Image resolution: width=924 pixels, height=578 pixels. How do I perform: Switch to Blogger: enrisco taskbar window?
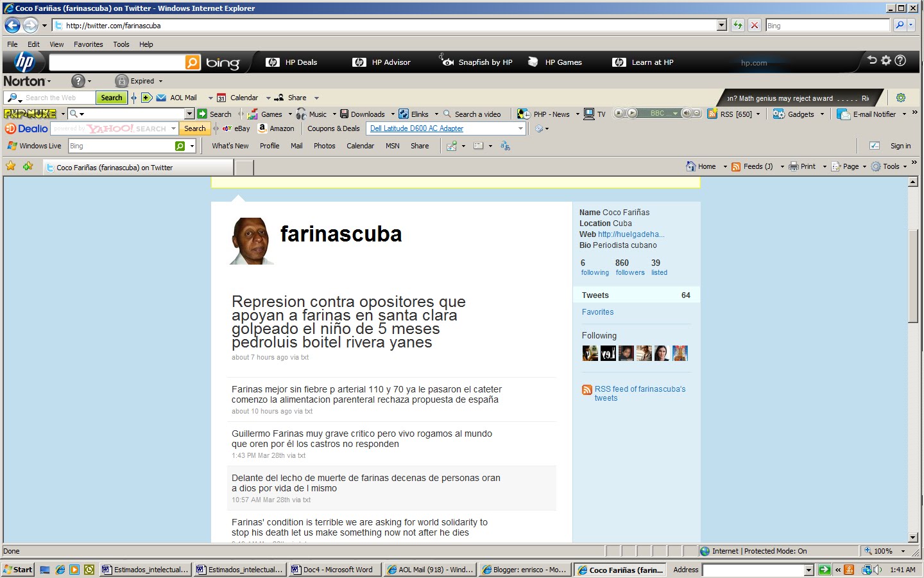[524, 570]
